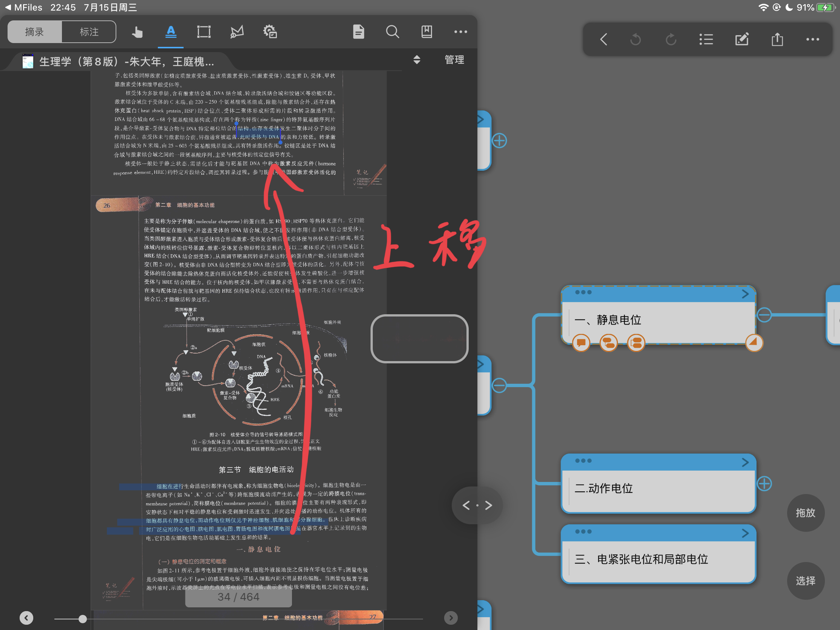Expand the 电紧张电位和局部电位 card chevron
Image resolution: width=840 pixels, height=630 pixels.
pyautogui.click(x=745, y=534)
